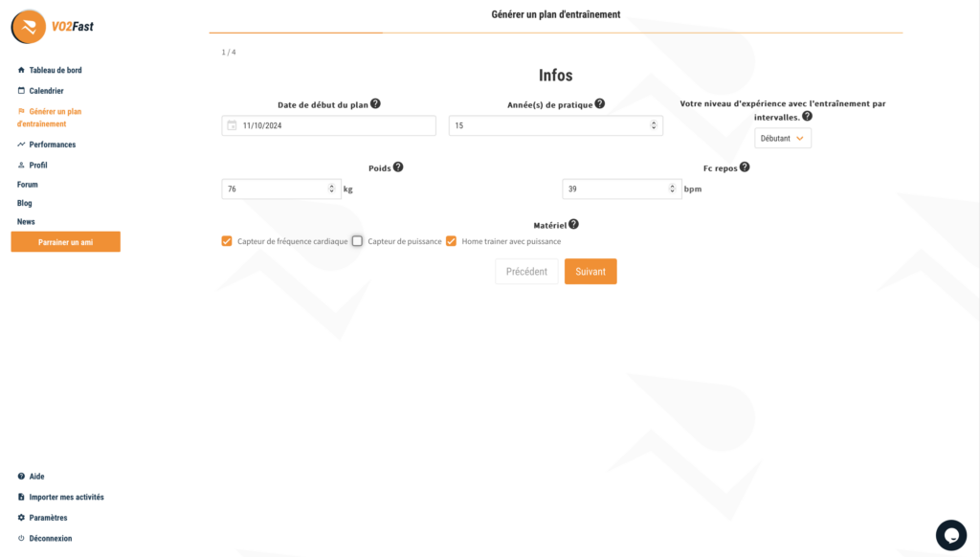Image resolution: width=980 pixels, height=557 pixels.
Task: Click the Parrainer un ami button
Action: click(66, 242)
